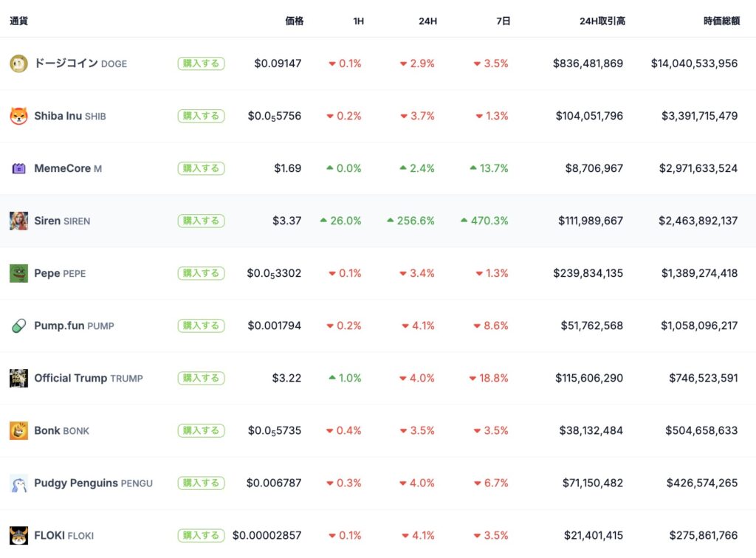Image resolution: width=756 pixels, height=558 pixels.
Task: Open the Pudgy Penguins PENGU link
Action: click(93, 483)
